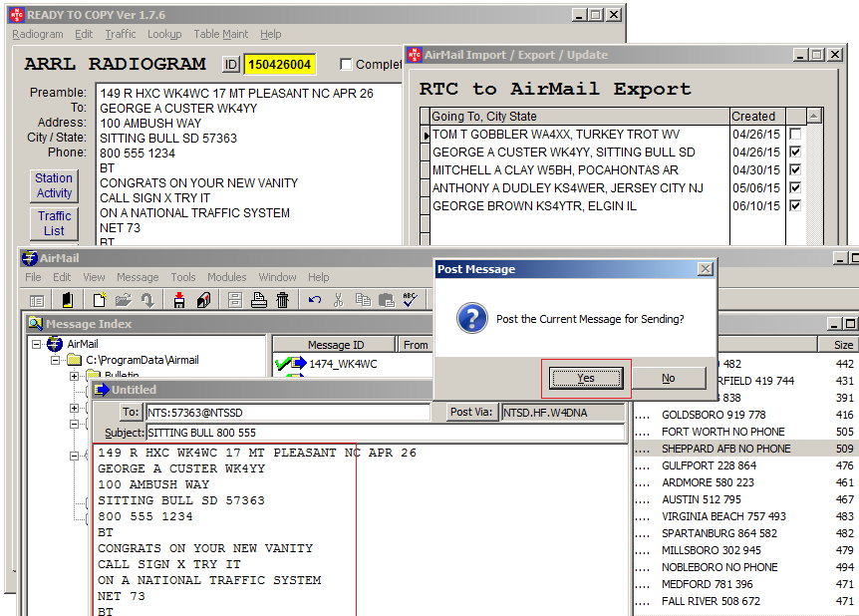Image resolution: width=859 pixels, height=616 pixels.
Task: Uncheck the export box for ANTHONY A DUDLEY row
Action: point(795,187)
